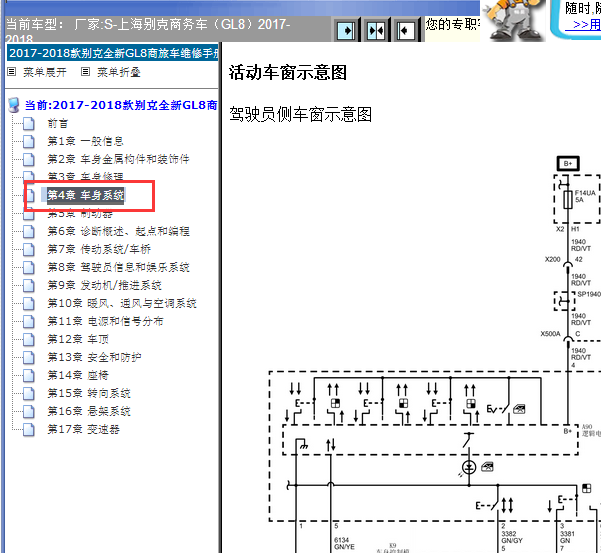Click the blue >>用 link at top right
This screenshot has height=553, width=601.
[x=583, y=25]
